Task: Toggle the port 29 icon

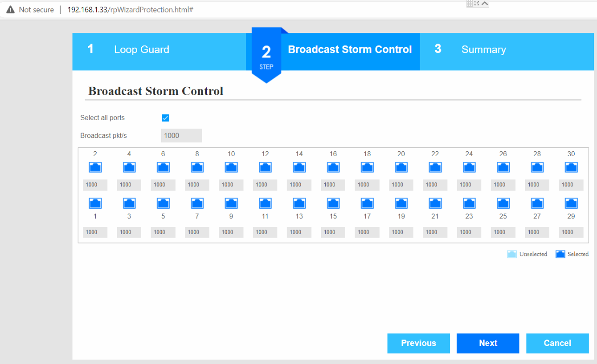Action: click(571, 203)
